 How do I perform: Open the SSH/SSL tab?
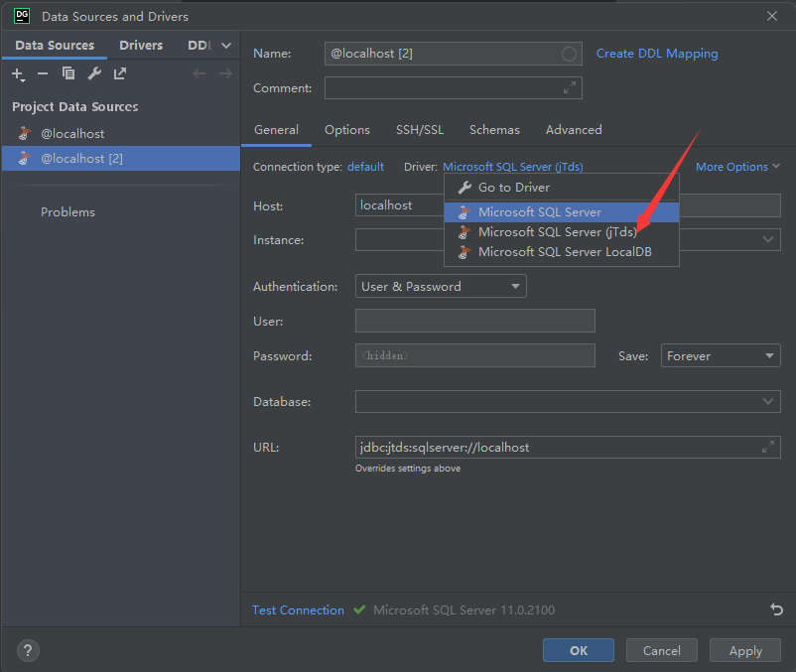point(420,130)
